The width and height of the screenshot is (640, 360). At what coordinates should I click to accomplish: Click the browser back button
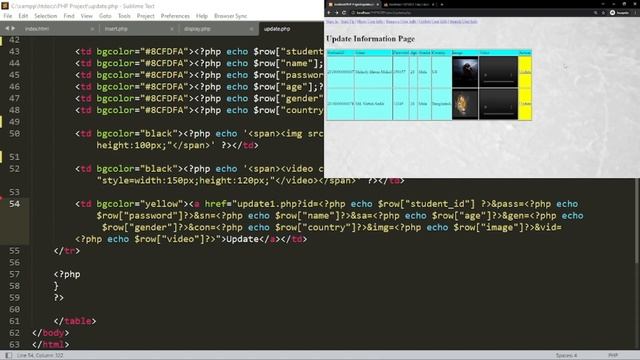pos(329,13)
